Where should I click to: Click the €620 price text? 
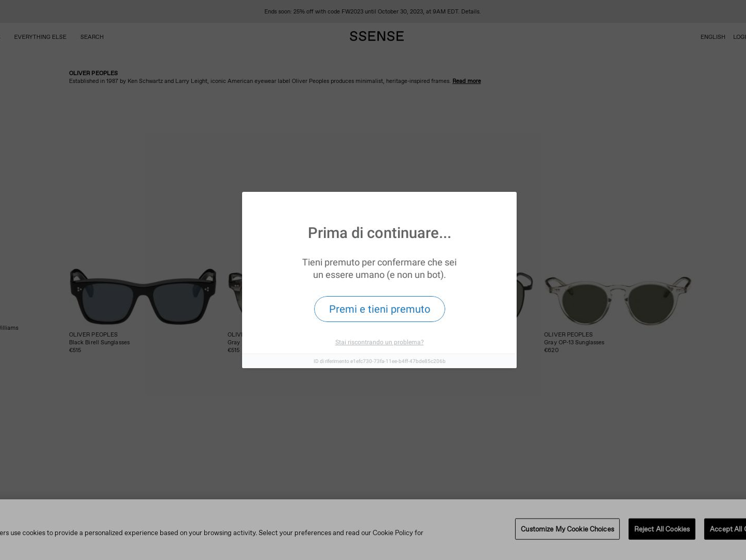(551, 350)
